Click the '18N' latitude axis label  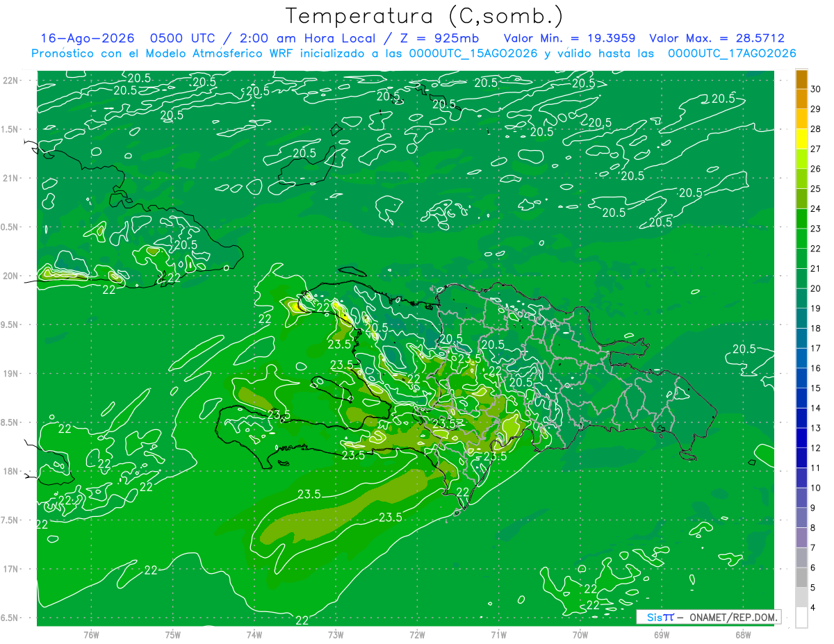coord(11,471)
